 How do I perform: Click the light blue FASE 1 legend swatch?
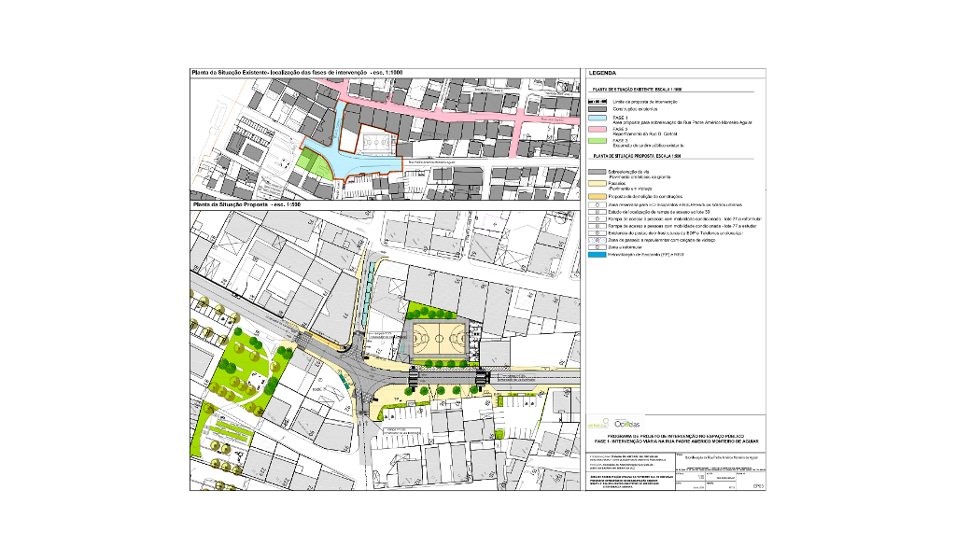[598, 117]
